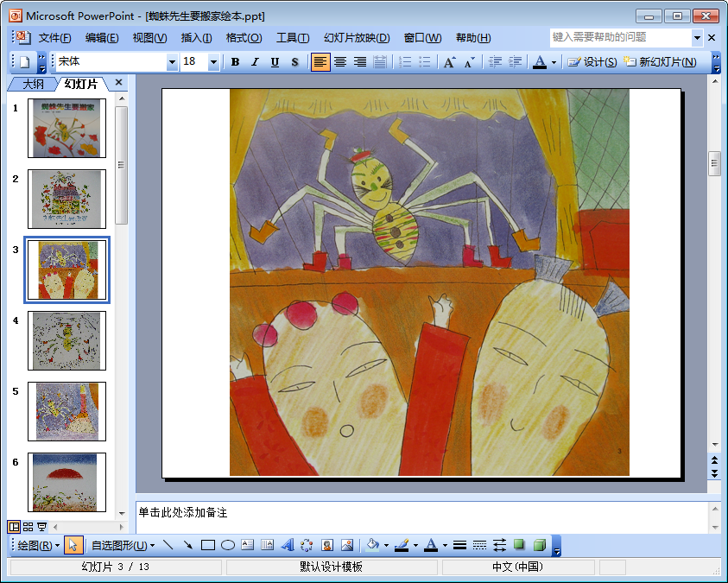Toggle underline formatting
This screenshot has height=583, width=728.
(x=275, y=61)
